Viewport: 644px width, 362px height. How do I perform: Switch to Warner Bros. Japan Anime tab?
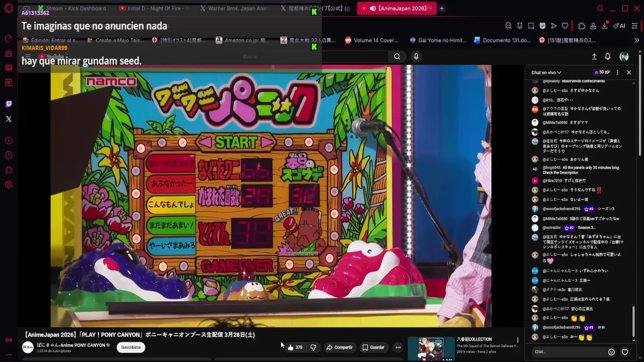pos(234,9)
